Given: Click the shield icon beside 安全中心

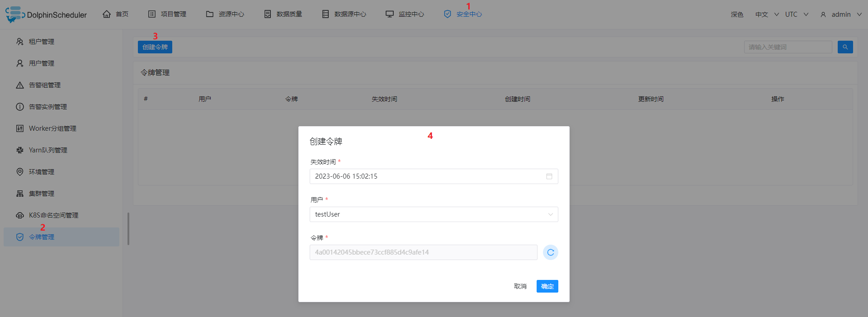Looking at the screenshot, I should [x=448, y=14].
